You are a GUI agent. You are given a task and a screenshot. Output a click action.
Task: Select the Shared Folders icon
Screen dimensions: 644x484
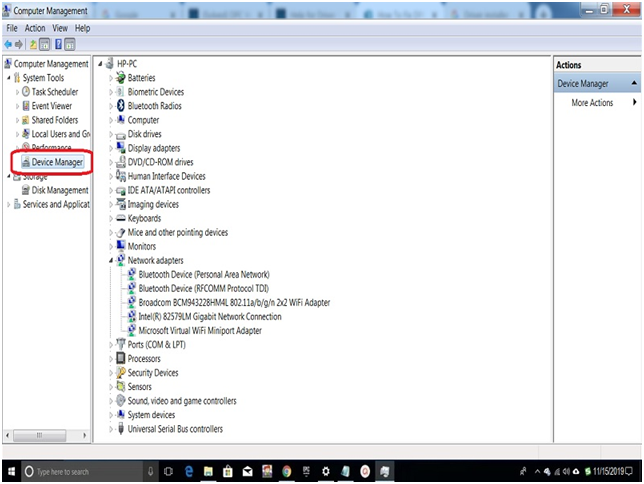(x=25, y=120)
